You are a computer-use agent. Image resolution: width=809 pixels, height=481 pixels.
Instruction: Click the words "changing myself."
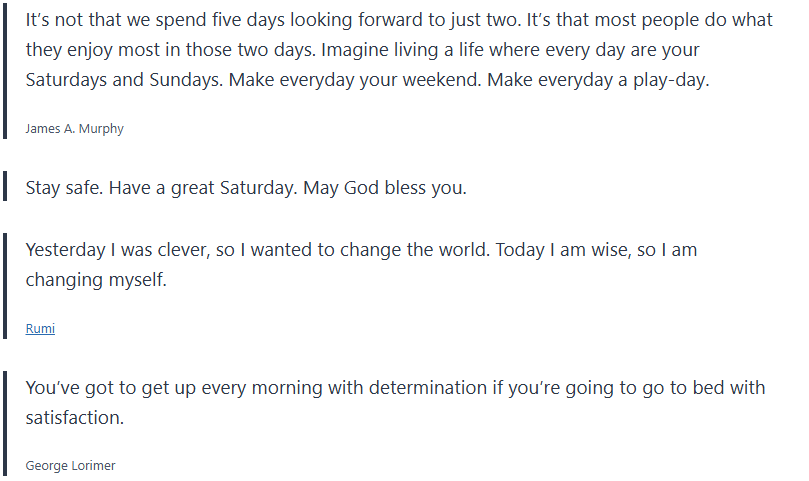pyautogui.click(x=96, y=280)
